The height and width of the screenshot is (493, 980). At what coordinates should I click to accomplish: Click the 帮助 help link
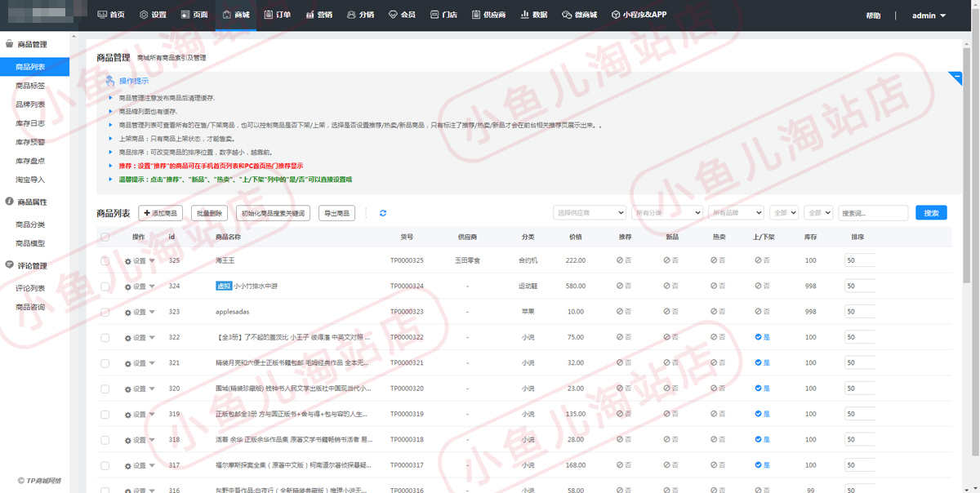[x=873, y=16]
